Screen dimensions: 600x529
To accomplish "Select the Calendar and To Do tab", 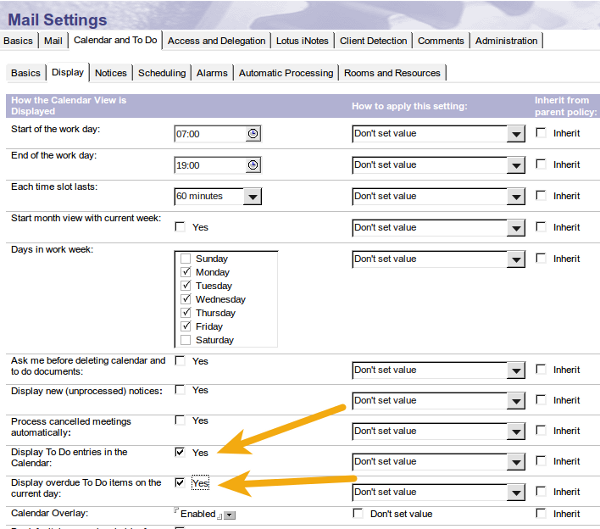I will point(115,40).
